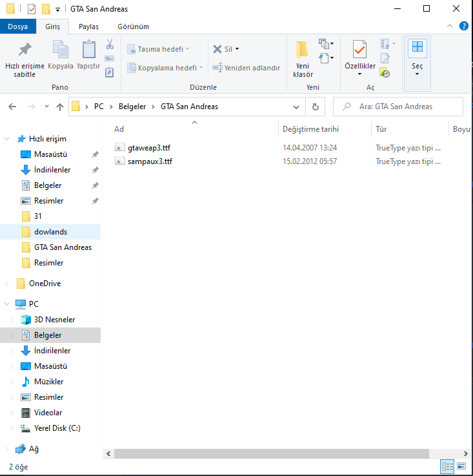Switch to details view in status bar
473x476 pixels.
click(x=448, y=466)
